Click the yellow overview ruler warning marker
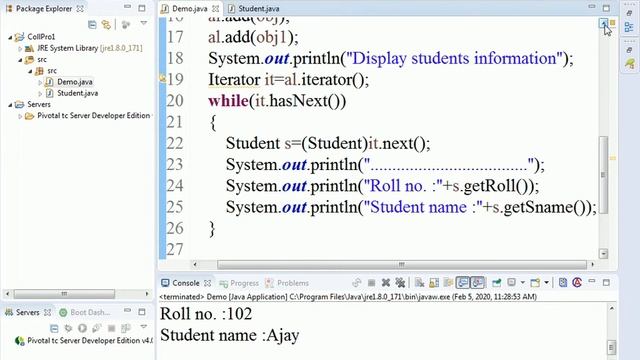 click(x=613, y=158)
